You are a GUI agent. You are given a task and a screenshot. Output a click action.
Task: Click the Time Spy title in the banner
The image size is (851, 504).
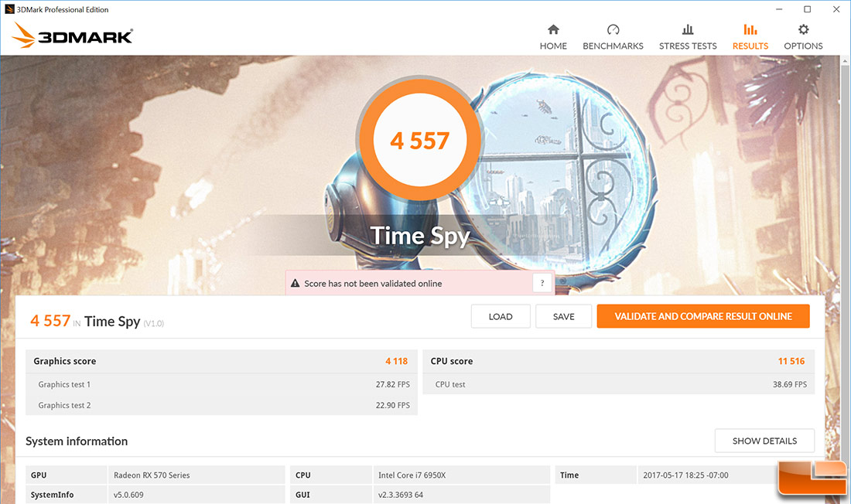pos(419,236)
